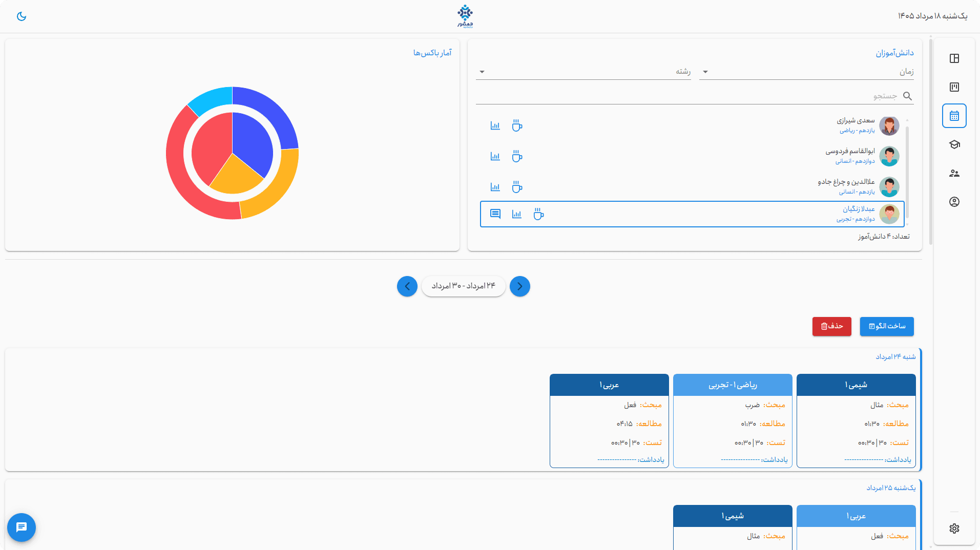
Task: Open the floating chat button
Action: pos(22,527)
